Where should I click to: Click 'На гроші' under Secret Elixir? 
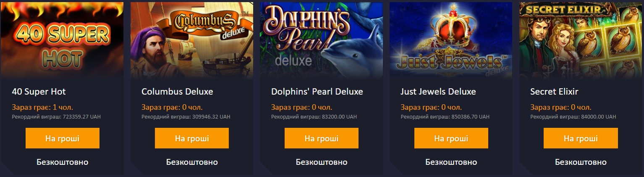[581, 138]
